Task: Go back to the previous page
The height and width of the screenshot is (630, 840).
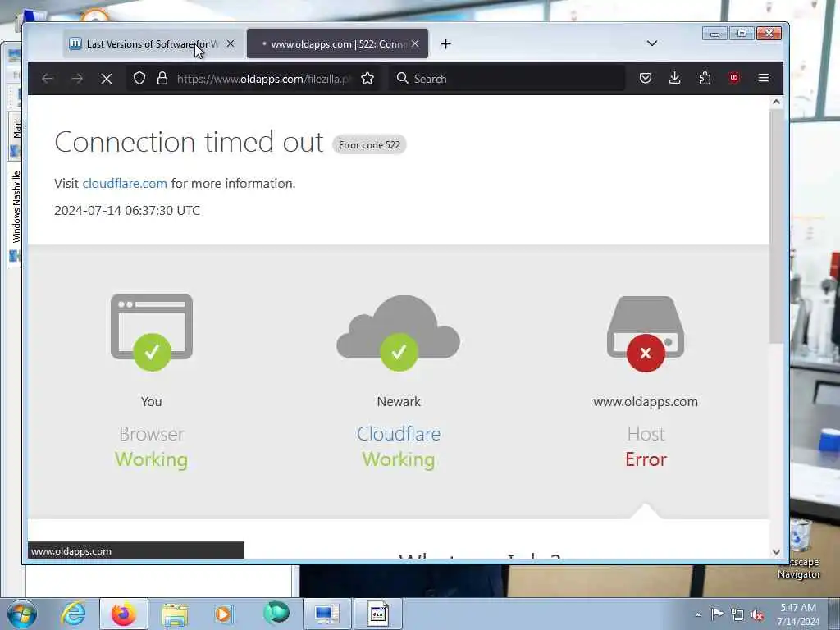Action: point(48,79)
